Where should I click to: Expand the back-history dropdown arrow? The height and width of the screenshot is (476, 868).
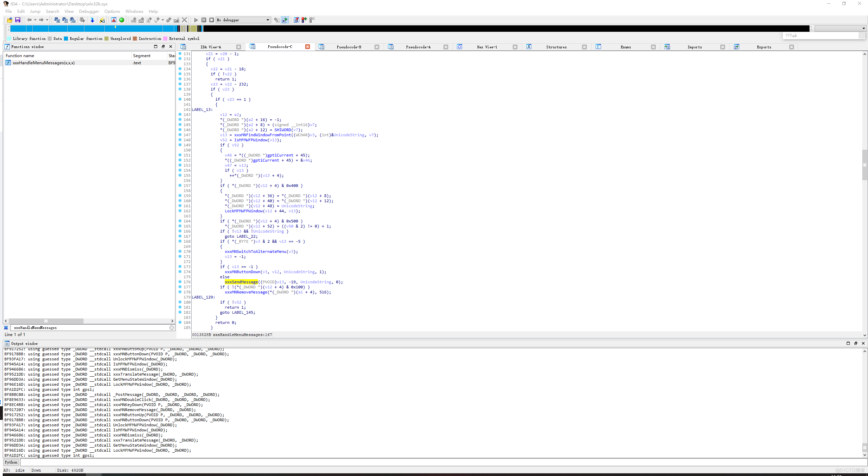[35, 20]
